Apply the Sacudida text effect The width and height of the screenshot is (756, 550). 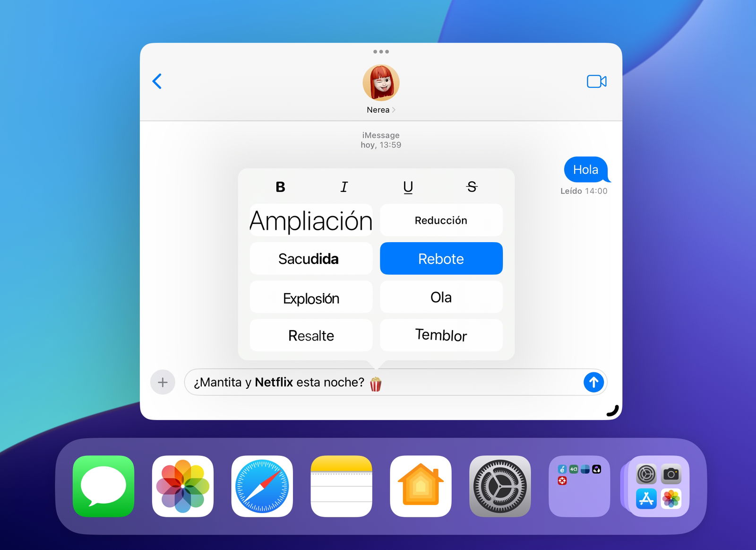pyautogui.click(x=311, y=259)
